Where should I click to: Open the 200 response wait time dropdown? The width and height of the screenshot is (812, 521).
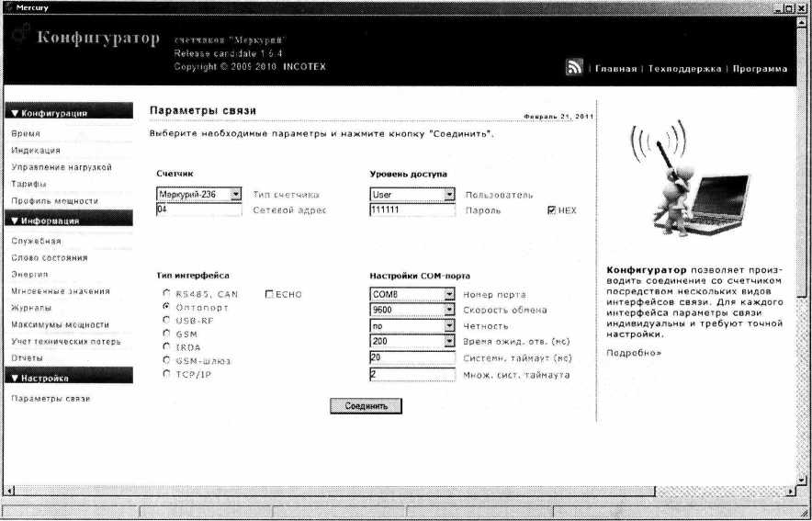(x=412, y=341)
